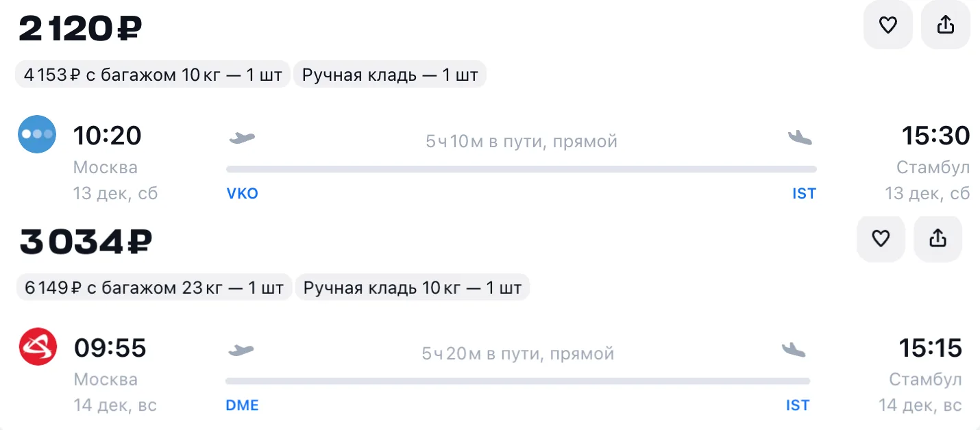Favorite the 2120₽ flight with heart icon
The width and height of the screenshot is (980, 430).
887,25
